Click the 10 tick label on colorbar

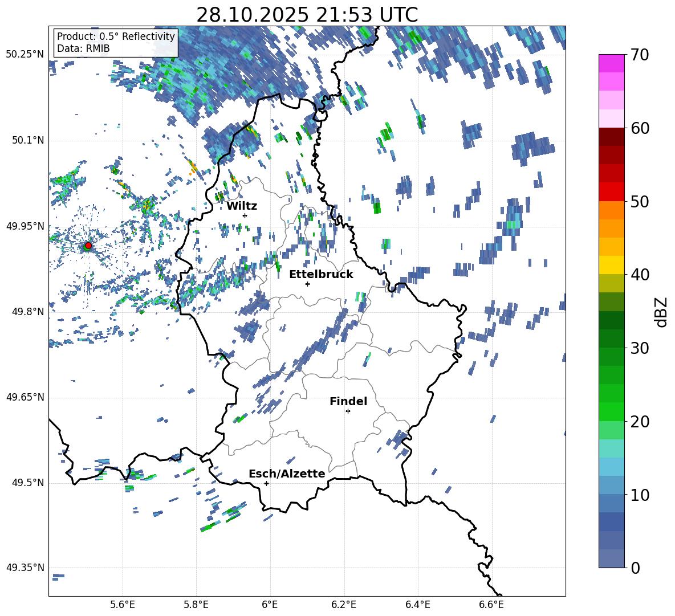(640, 495)
